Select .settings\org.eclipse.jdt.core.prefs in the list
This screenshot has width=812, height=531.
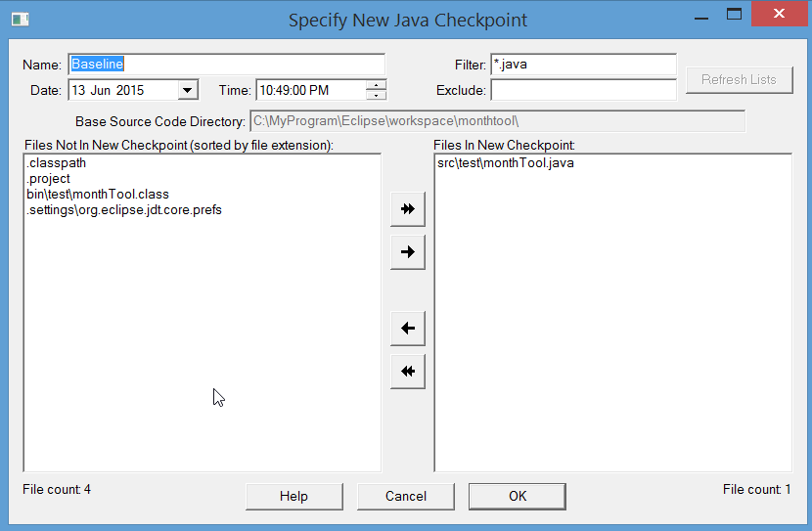pyautogui.click(x=124, y=209)
